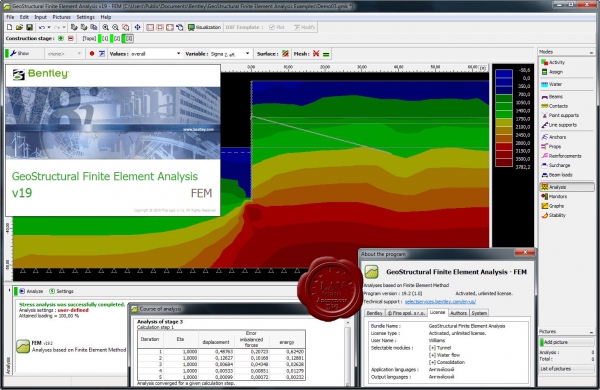Screen dimensions: 600x390
Task: Activate the pan move arrows tool
Action: (137, 27)
